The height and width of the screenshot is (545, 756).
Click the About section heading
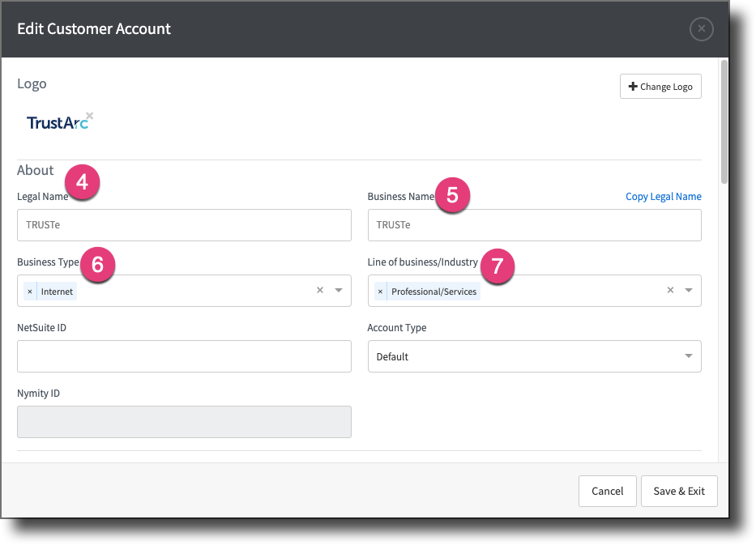pyautogui.click(x=35, y=170)
